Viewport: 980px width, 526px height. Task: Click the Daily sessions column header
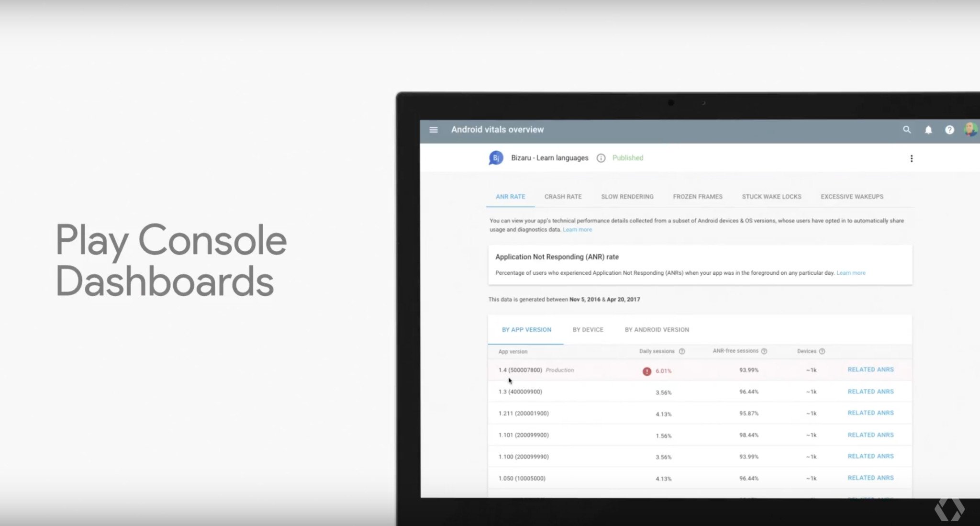657,351
